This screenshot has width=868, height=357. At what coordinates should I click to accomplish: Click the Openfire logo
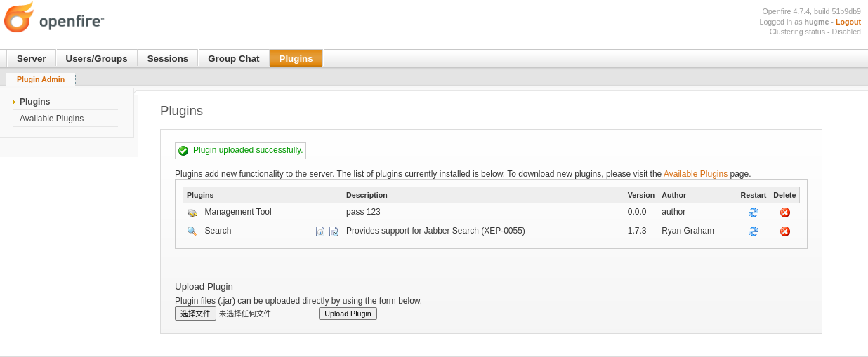tap(54, 18)
